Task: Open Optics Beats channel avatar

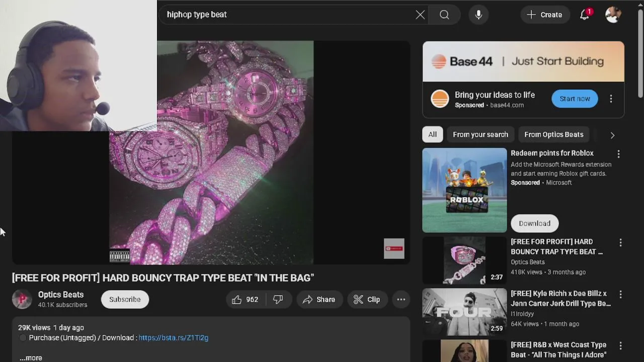Action: (x=22, y=300)
